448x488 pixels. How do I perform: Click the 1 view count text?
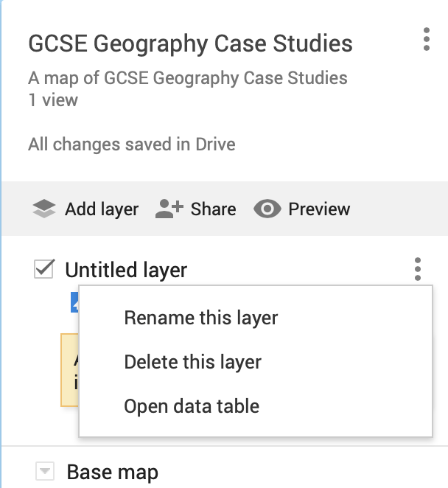pos(53,100)
